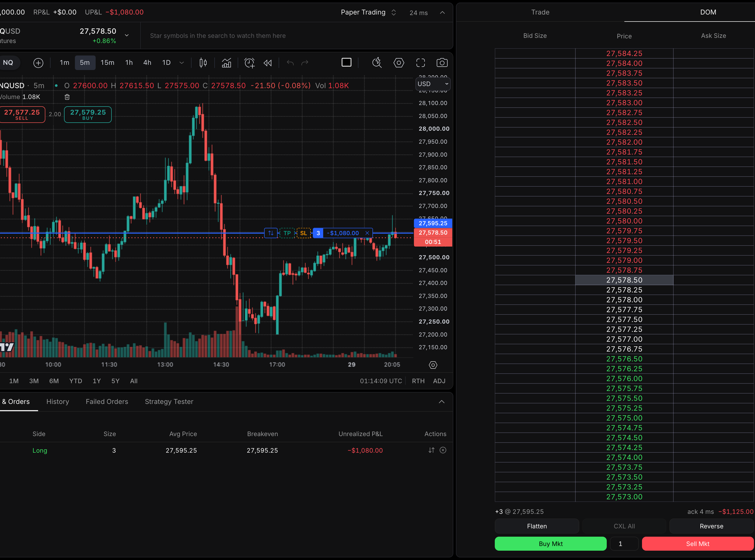This screenshot has height=560, width=755.
Task: Switch to the History tab
Action: [x=58, y=402]
